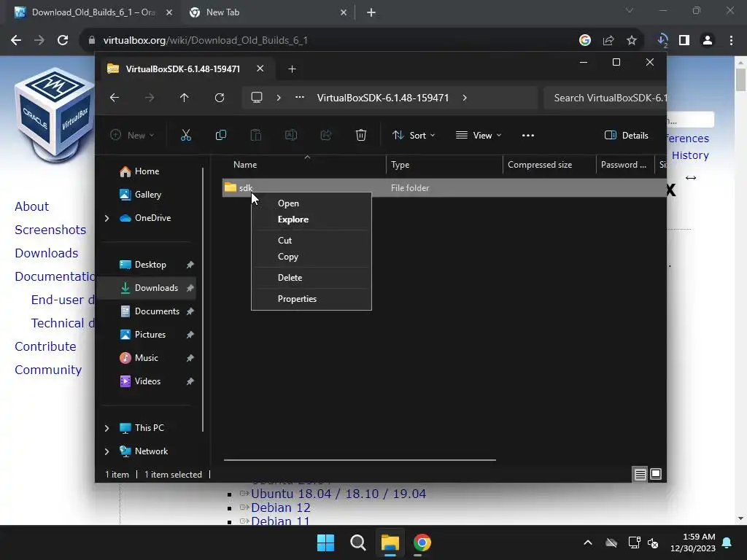This screenshot has width=747, height=560.
Task: Switch to details list view icon in status bar
Action: 640,474
